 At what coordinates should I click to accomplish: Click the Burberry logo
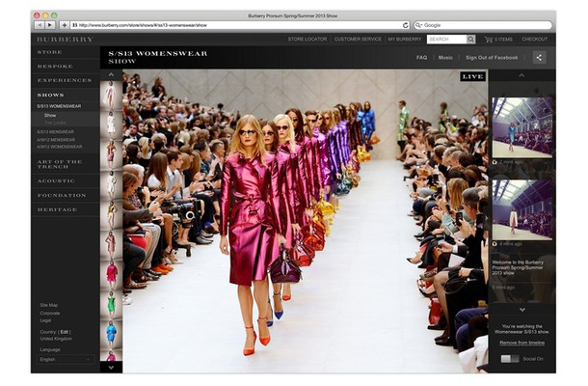click(65, 39)
